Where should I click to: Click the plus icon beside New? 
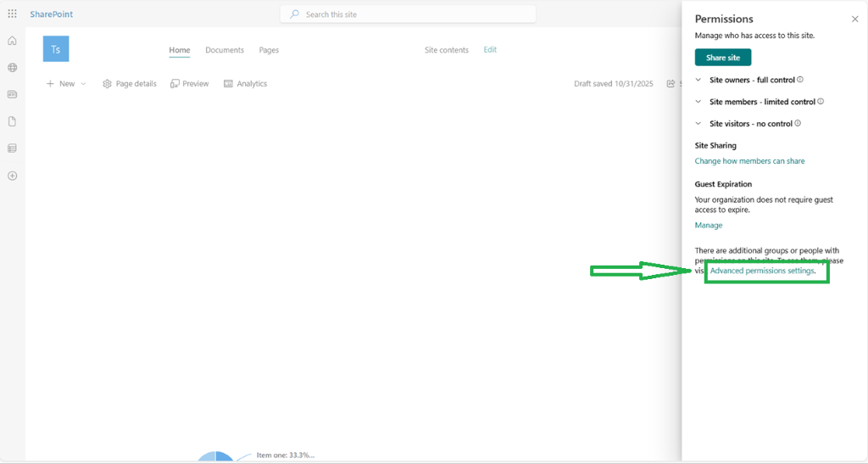pyautogui.click(x=50, y=84)
